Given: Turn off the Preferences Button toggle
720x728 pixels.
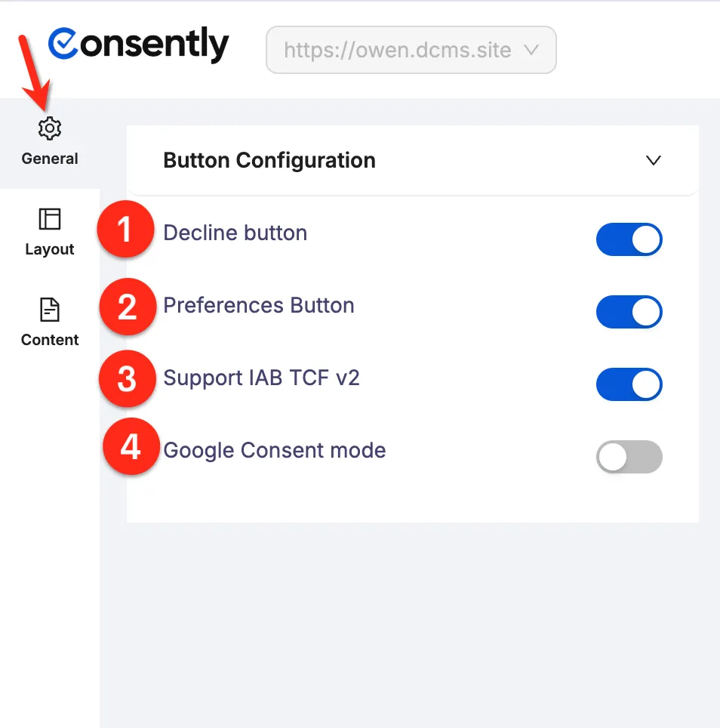Looking at the screenshot, I should [629, 312].
